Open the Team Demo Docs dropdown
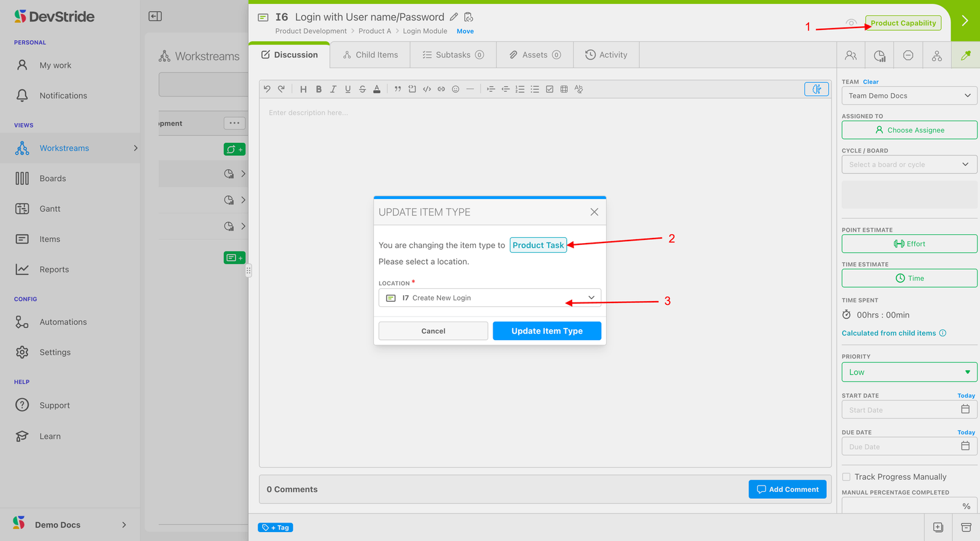Image resolution: width=980 pixels, height=541 pixels. pos(909,96)
